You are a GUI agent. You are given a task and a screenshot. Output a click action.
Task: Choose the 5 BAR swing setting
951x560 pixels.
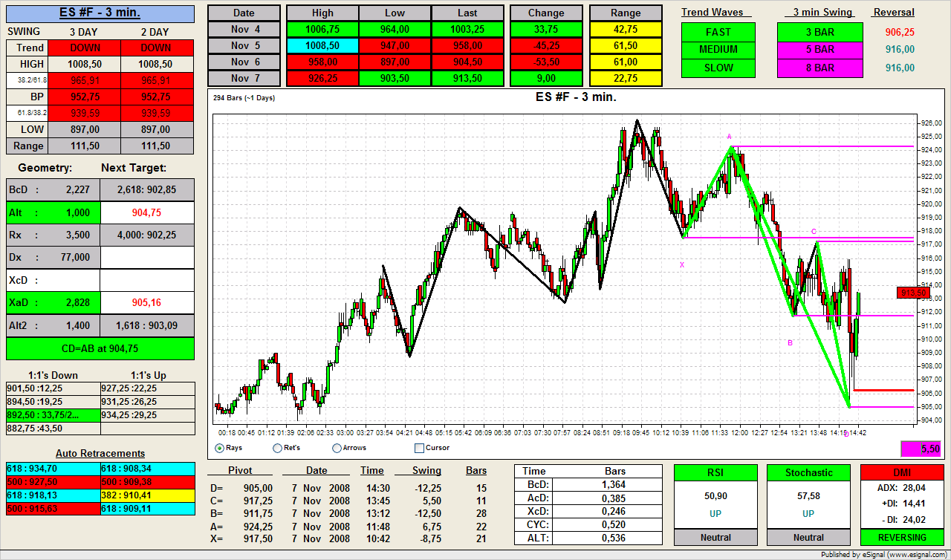point(819,50)
